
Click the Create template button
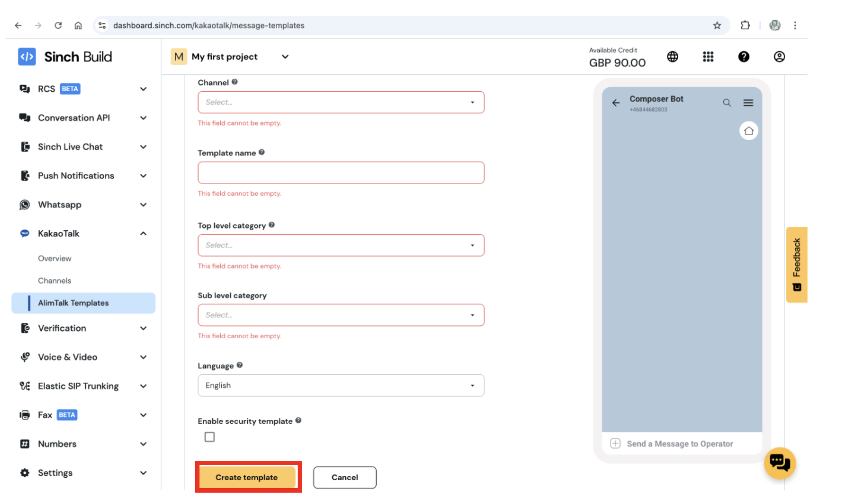tap(246, 477)
